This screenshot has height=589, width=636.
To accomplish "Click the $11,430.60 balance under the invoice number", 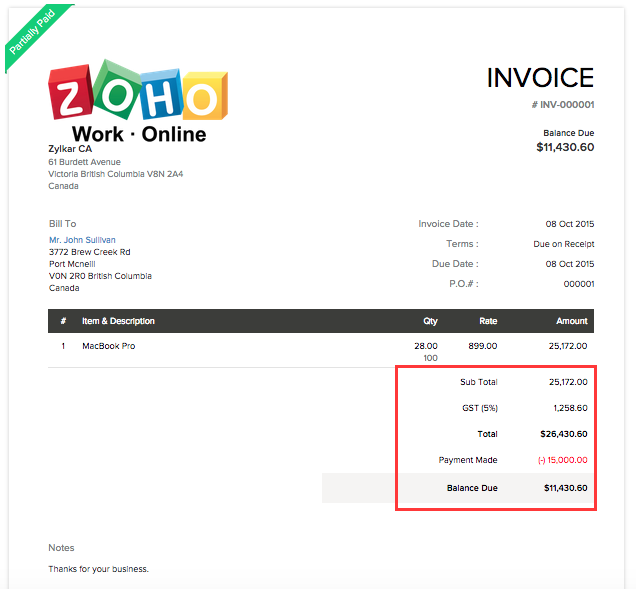I will point(565,147).
